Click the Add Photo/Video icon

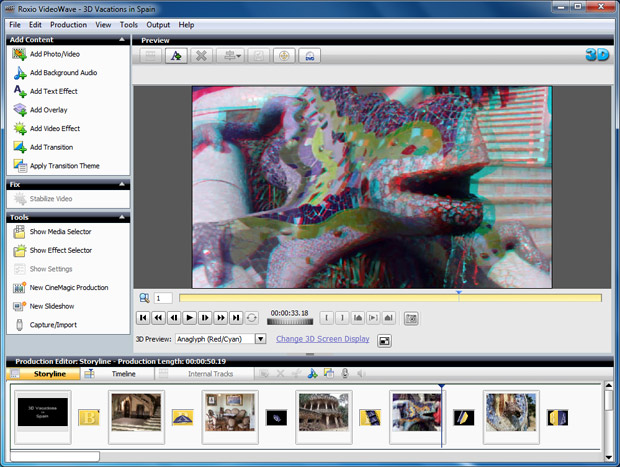[x=19, y=54]
